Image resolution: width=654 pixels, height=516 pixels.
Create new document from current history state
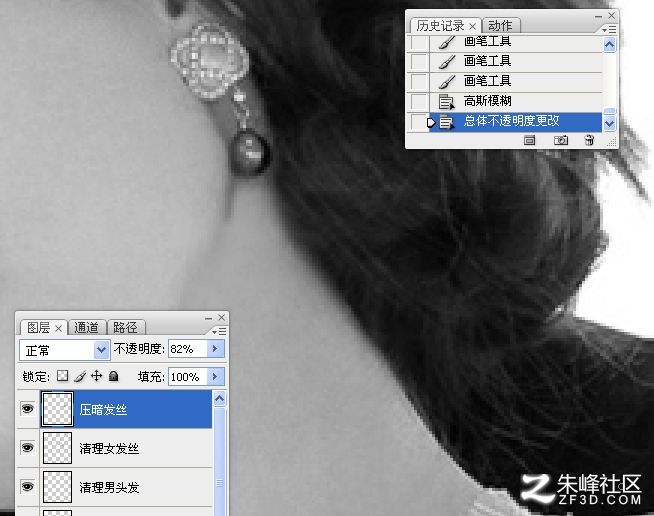click(529, 140)
